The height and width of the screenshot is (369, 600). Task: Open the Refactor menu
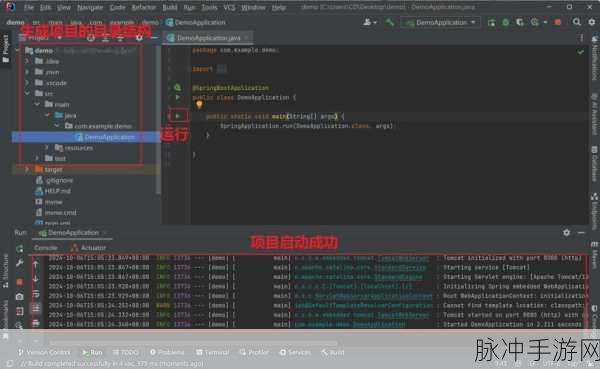[143, 7]
